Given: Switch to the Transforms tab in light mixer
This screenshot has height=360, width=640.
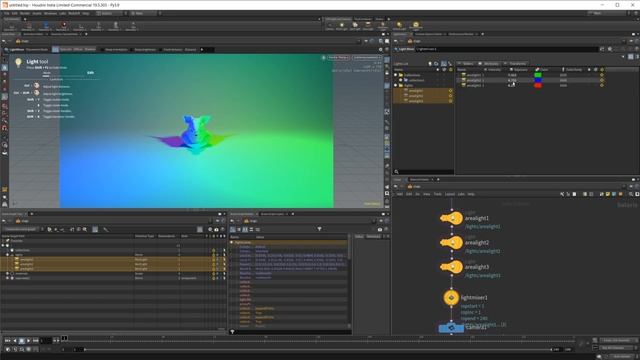Looking at the screenshot, I should [x=516, y=64].
